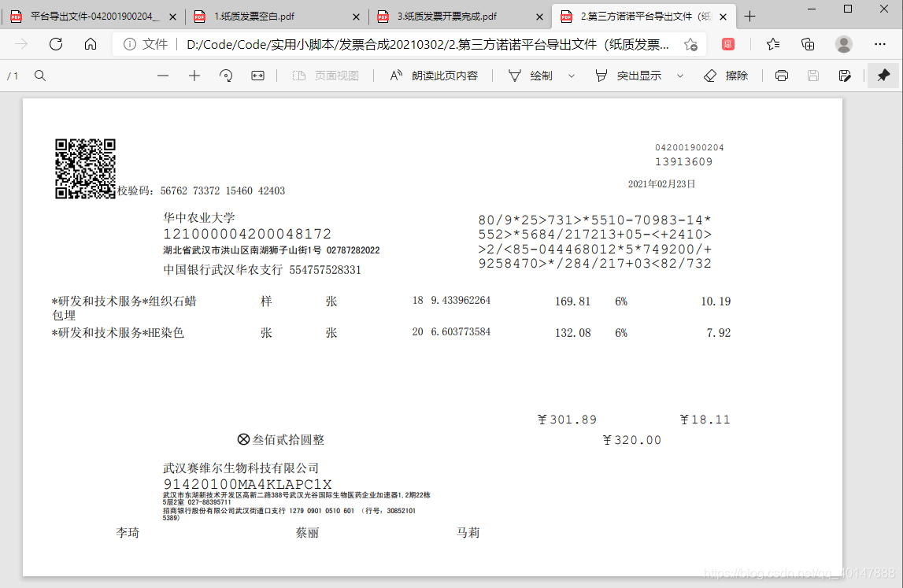Open the Favorites list icon
This screenshot has width=903, height=588.
(773, 44)
